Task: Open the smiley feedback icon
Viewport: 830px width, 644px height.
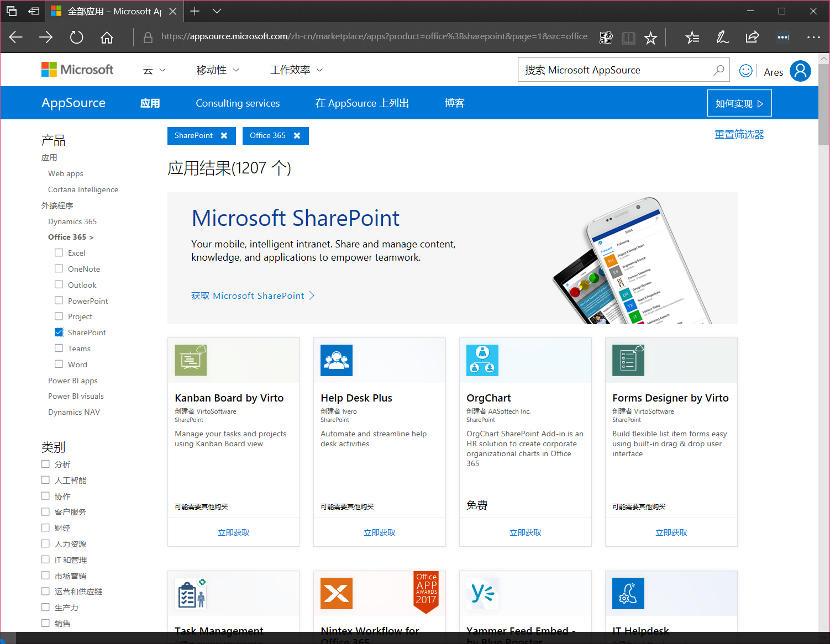Action: click(x=746, y=70)
